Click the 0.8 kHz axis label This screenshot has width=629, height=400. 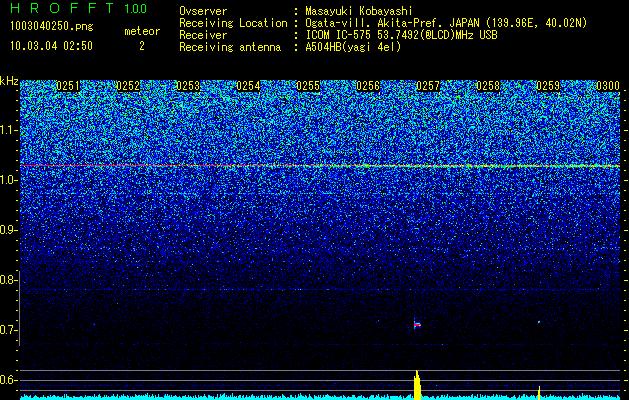pyautogui.click(x=9, y=280)
